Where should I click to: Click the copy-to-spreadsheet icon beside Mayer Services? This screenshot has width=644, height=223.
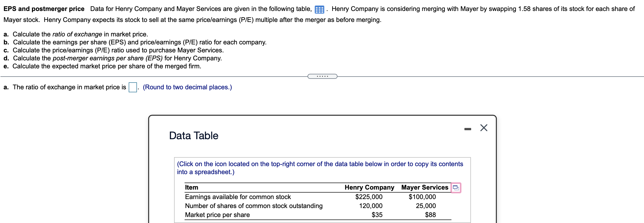coord(456,188)
